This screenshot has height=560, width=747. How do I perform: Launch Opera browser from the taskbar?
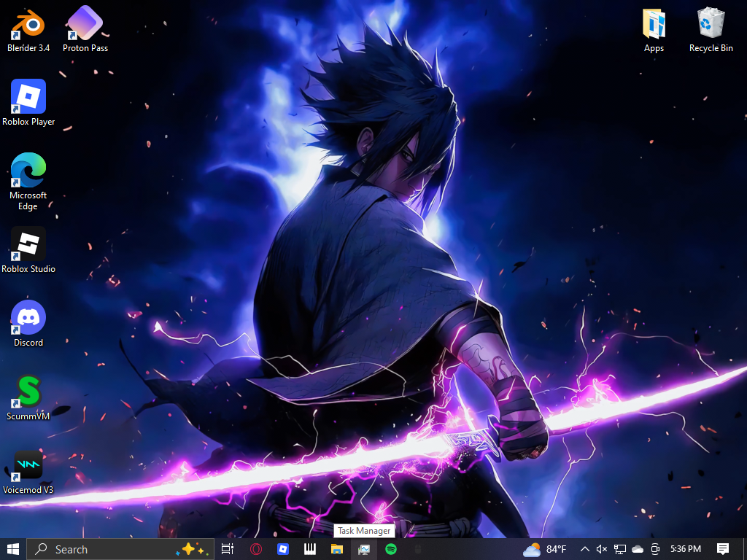tap(256, 549)
